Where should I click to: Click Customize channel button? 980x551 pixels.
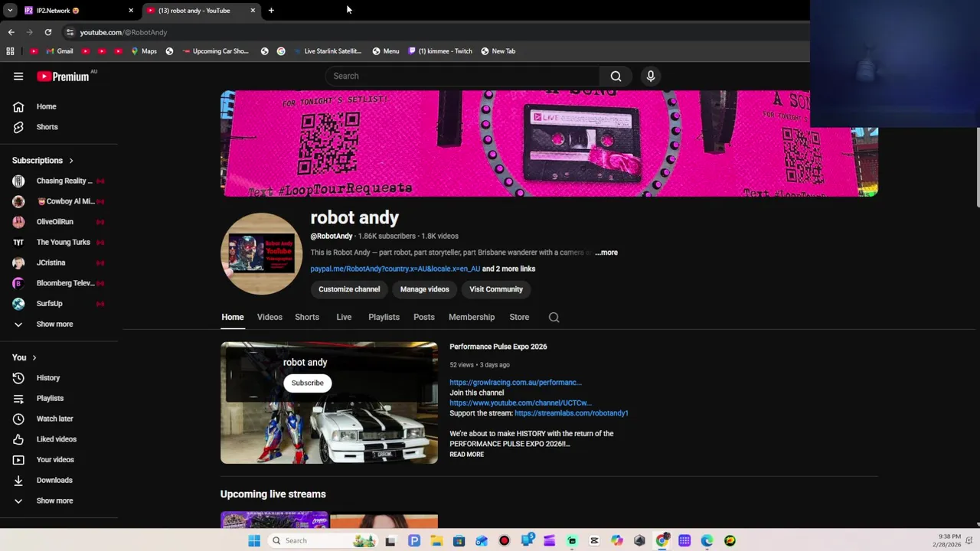point(349,289)
